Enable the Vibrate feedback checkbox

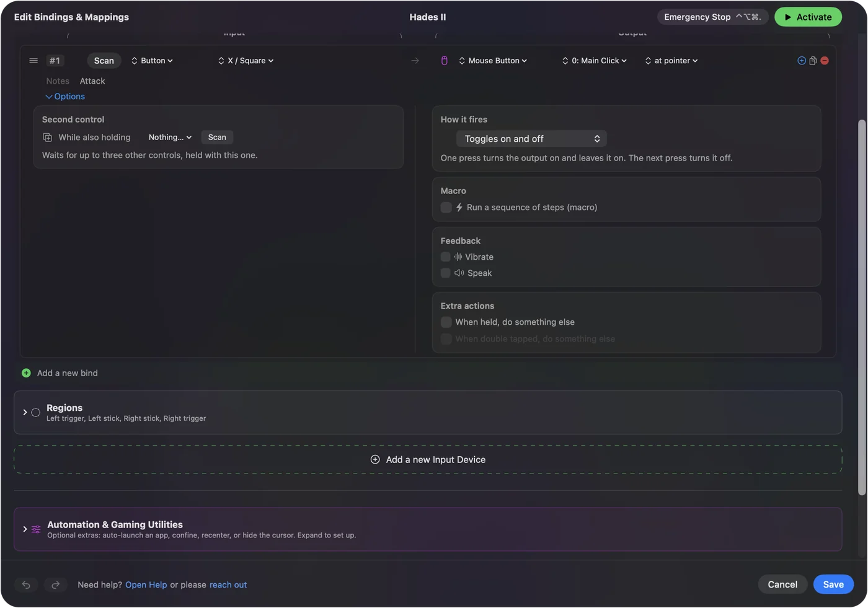445,257
